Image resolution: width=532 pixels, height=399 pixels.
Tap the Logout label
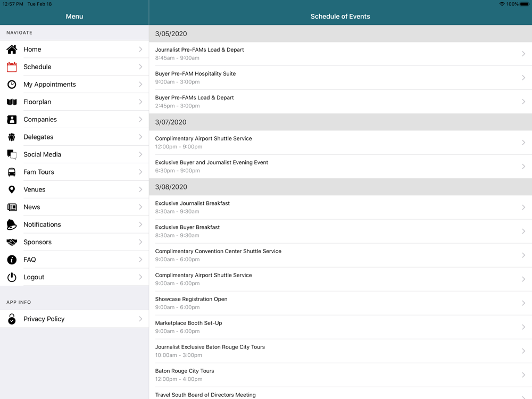34,277
